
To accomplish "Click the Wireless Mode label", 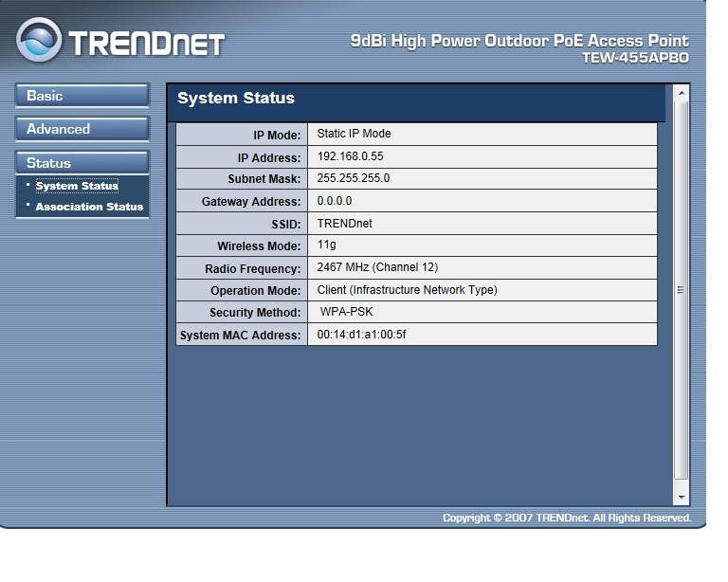I will tap(259, 246).
